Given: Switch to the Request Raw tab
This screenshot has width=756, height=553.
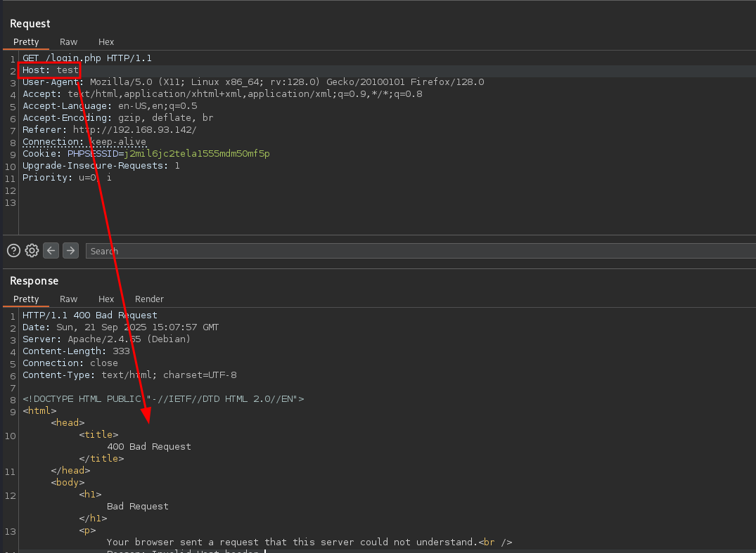Looking at the screenshot, I should point(68,42).
